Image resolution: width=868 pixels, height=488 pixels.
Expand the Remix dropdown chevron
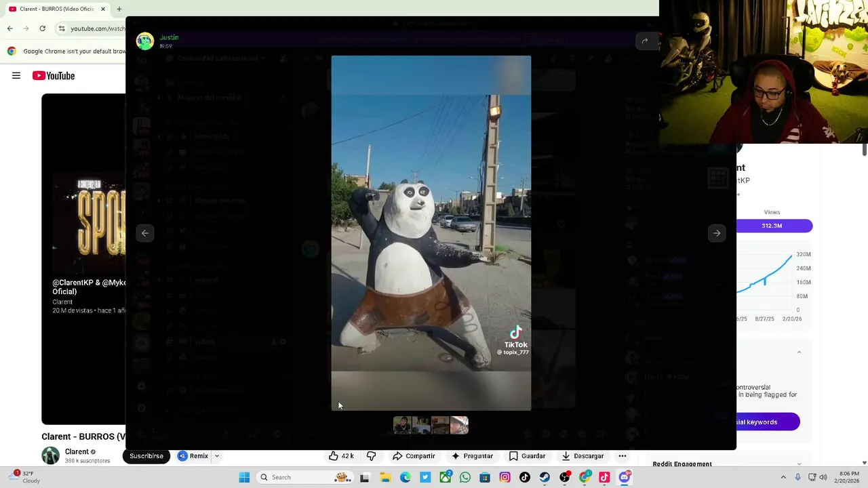217,456
